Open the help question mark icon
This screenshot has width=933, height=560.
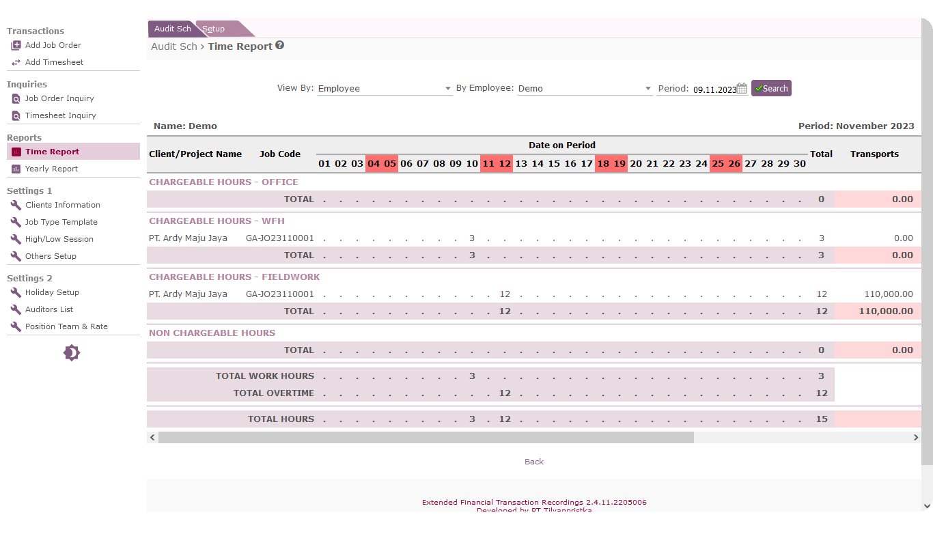pos(279,46)
